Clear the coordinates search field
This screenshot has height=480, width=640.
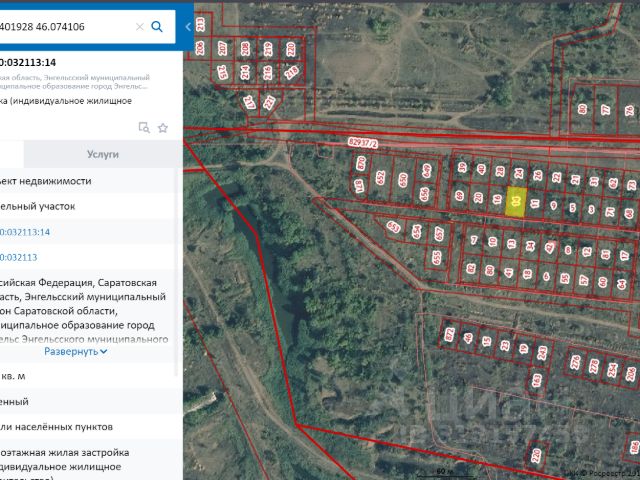[x=140, y=27]
